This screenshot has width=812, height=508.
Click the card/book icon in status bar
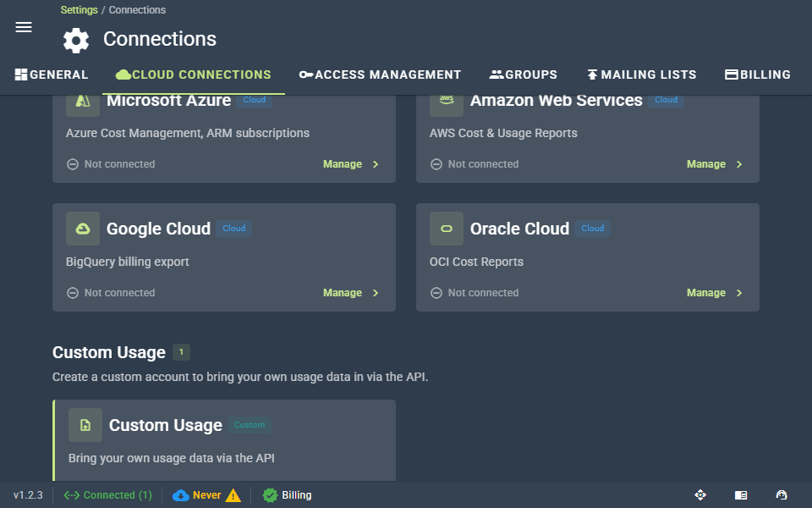pos(741,495)
